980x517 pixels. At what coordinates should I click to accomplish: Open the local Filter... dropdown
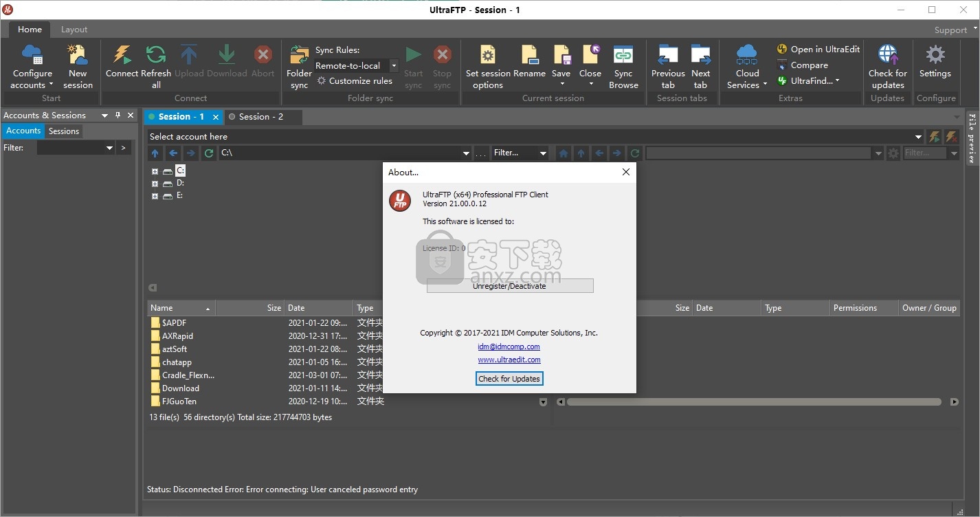543,153
